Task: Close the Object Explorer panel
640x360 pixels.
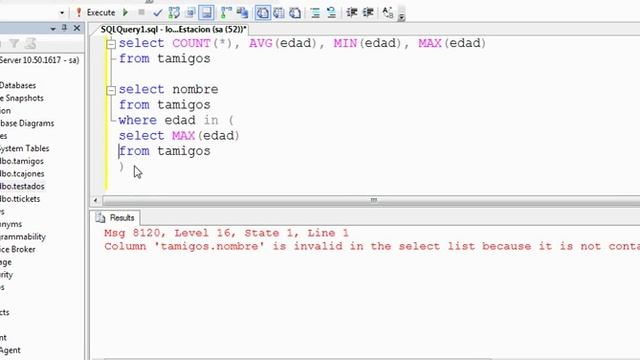Action: click(77, 28)
